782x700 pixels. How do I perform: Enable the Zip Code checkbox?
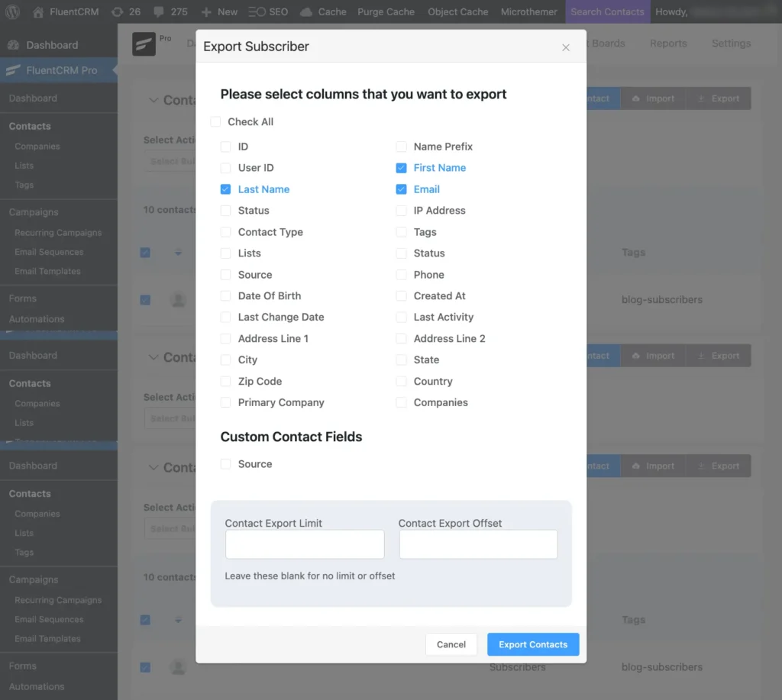pyautogui.click(x=225, y=382)
